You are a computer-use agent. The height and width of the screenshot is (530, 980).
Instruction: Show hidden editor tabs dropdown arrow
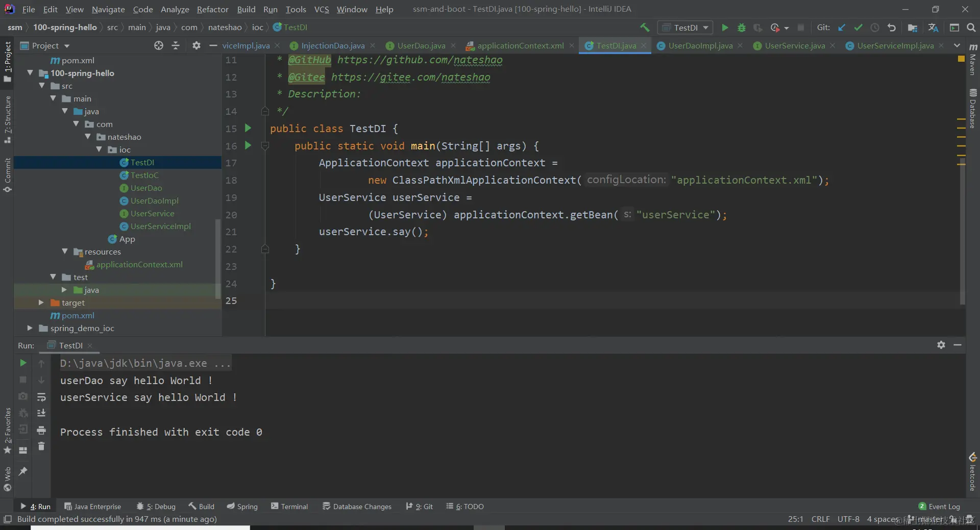coord(957,45)
